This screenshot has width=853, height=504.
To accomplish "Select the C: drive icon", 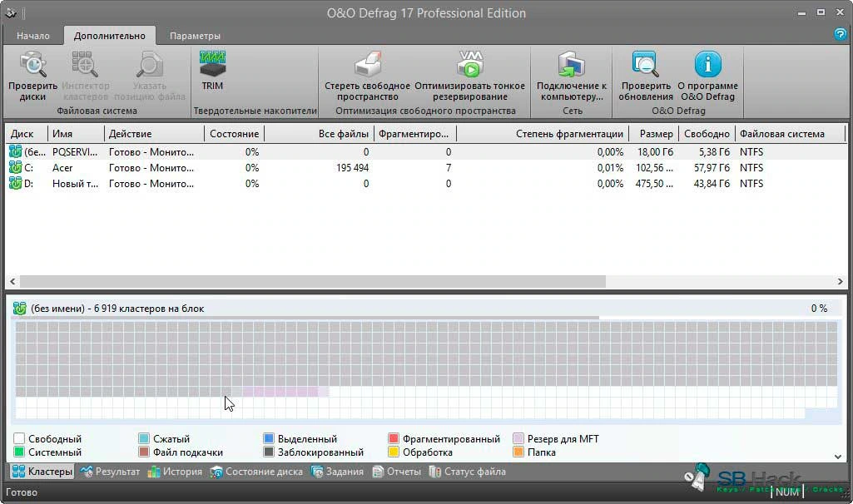I will click(15, 167).
